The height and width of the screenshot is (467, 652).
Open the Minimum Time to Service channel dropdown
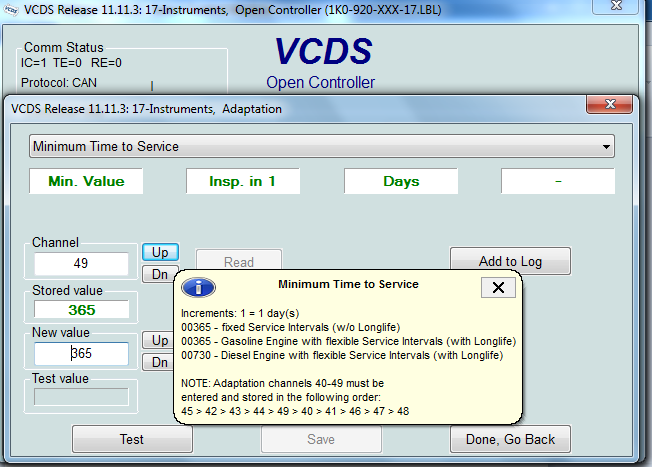[321, 146]
